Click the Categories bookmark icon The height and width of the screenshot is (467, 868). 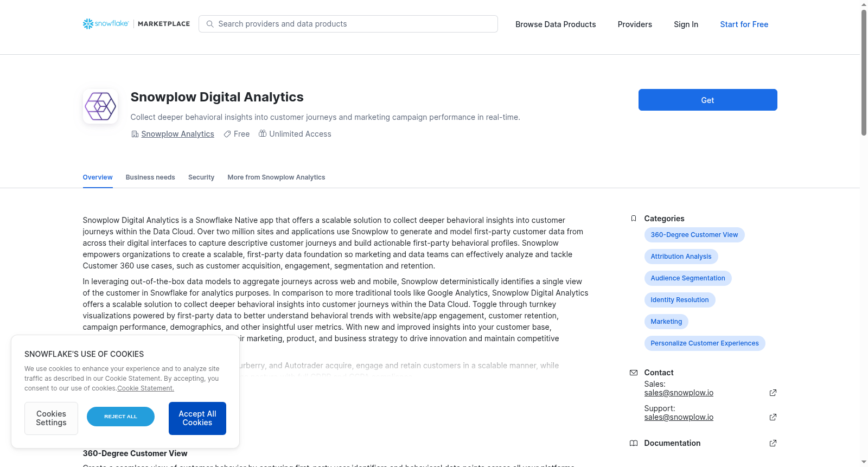634,219
